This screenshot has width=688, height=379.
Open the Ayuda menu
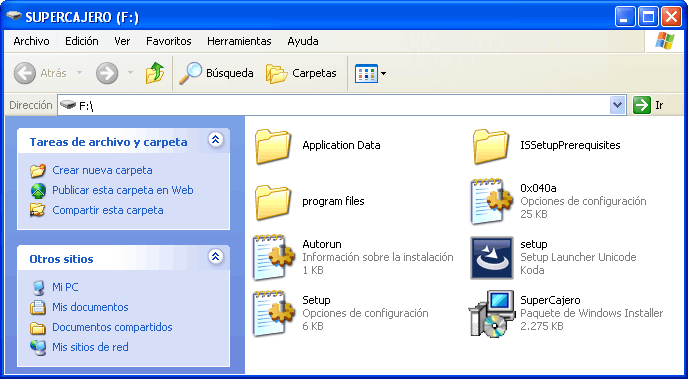(x=303, y=41)
